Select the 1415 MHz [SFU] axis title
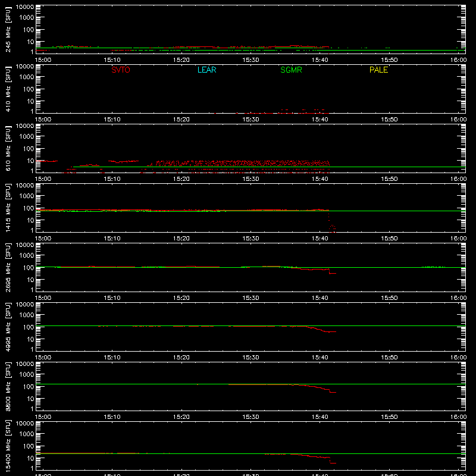 [x=8, y=208]
